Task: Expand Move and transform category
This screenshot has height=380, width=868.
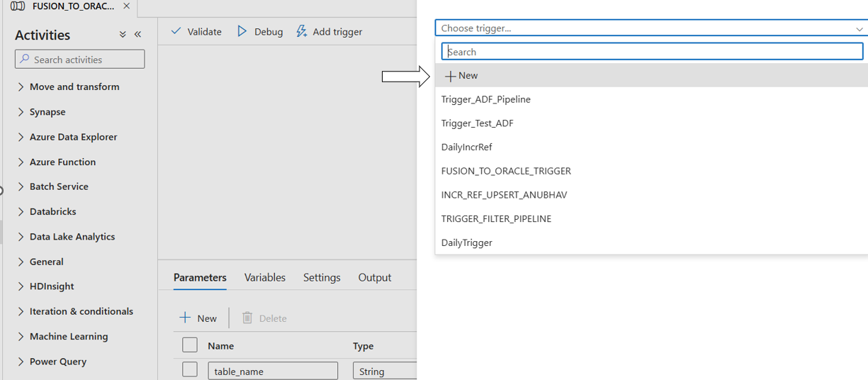Action: 74,86
